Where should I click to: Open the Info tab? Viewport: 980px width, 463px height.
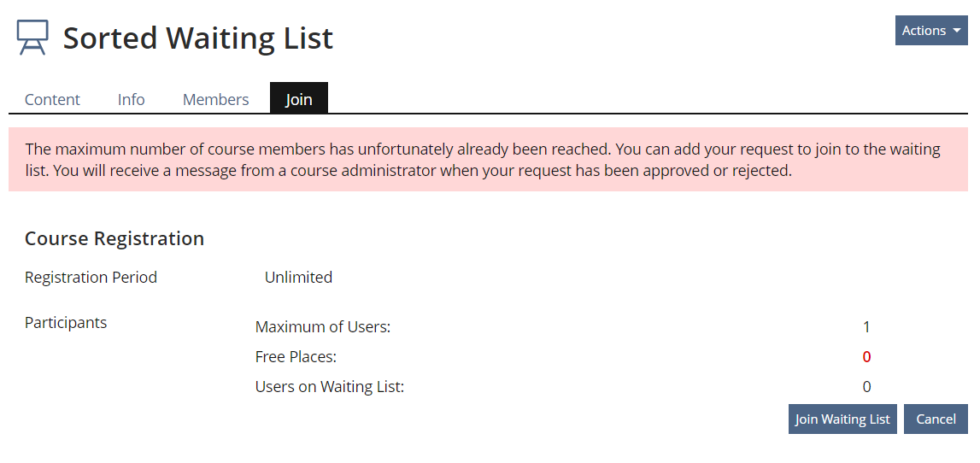131,99
